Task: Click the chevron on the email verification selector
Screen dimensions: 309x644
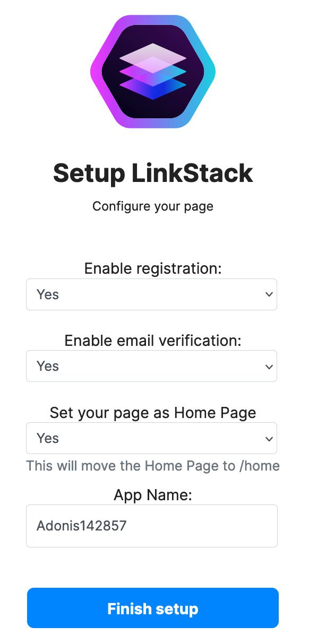Action: click(268, 366)
